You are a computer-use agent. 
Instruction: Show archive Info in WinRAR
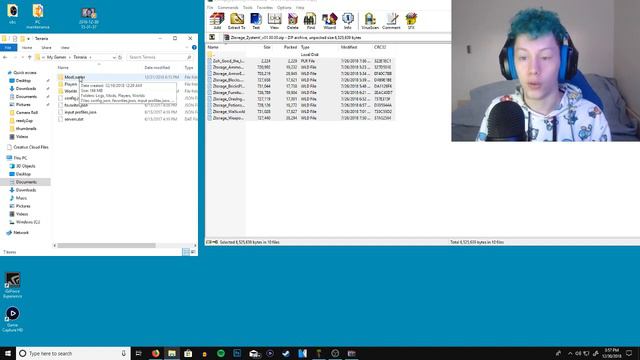point(347,20)
